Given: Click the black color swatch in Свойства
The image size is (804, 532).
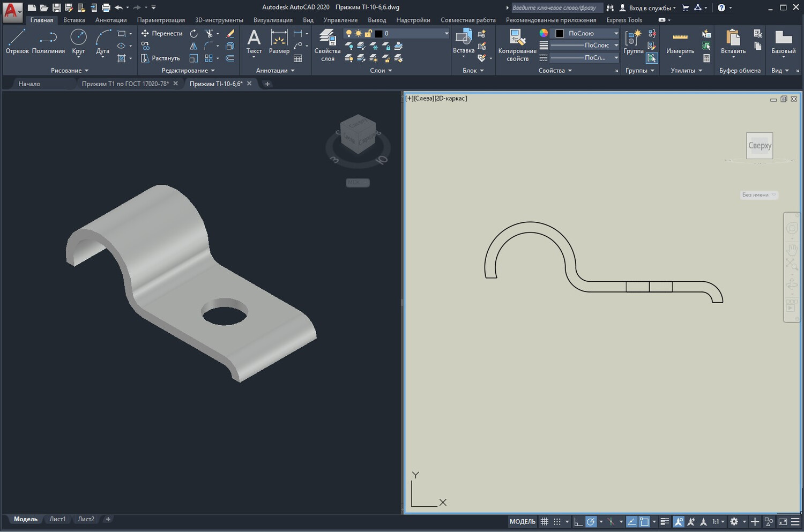Looking at the screenshot, I should click(x=560, y=33).
